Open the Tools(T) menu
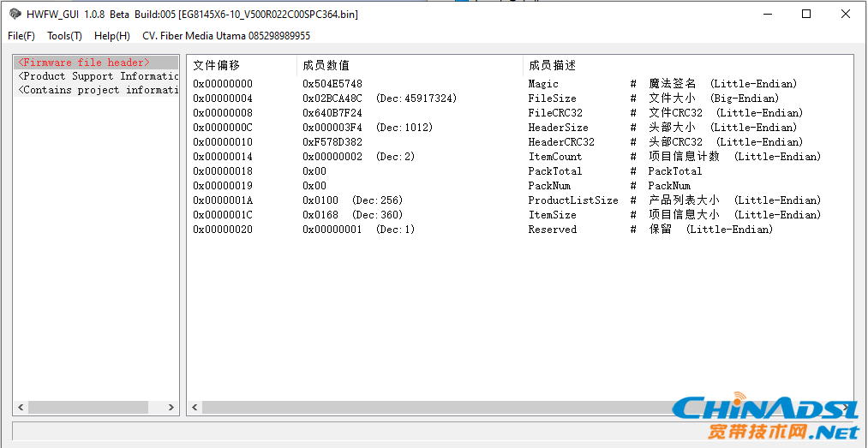This screenshot has height=448, width=868. click(64, 36)
